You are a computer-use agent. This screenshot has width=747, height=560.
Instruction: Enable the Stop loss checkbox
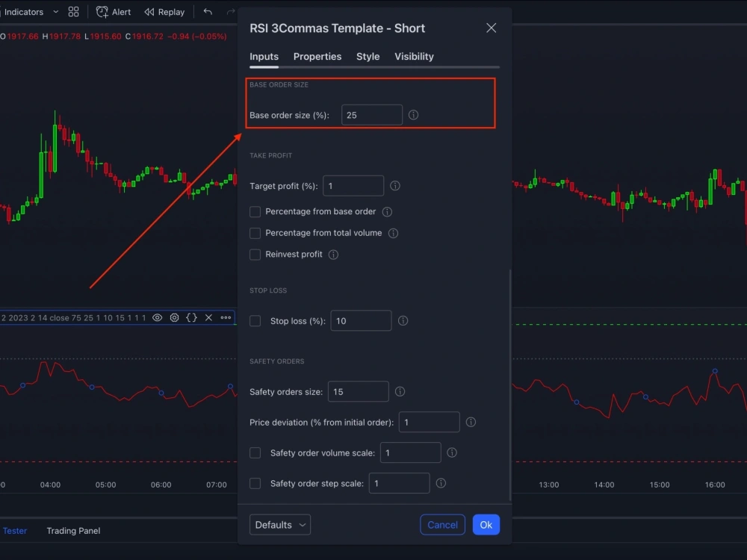coord(255,321)
